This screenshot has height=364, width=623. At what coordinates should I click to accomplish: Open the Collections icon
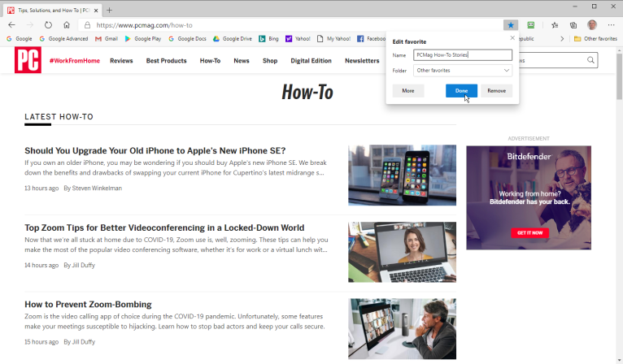coord(573,25)
